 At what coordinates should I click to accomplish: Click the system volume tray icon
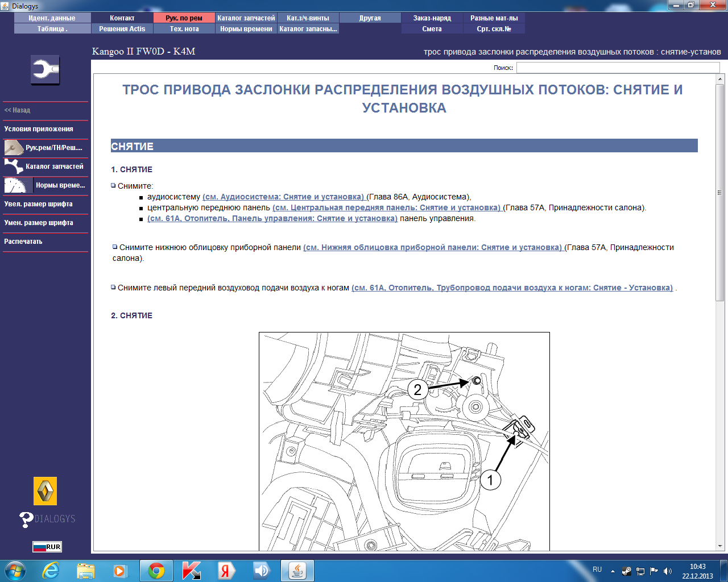coord(668,571)
